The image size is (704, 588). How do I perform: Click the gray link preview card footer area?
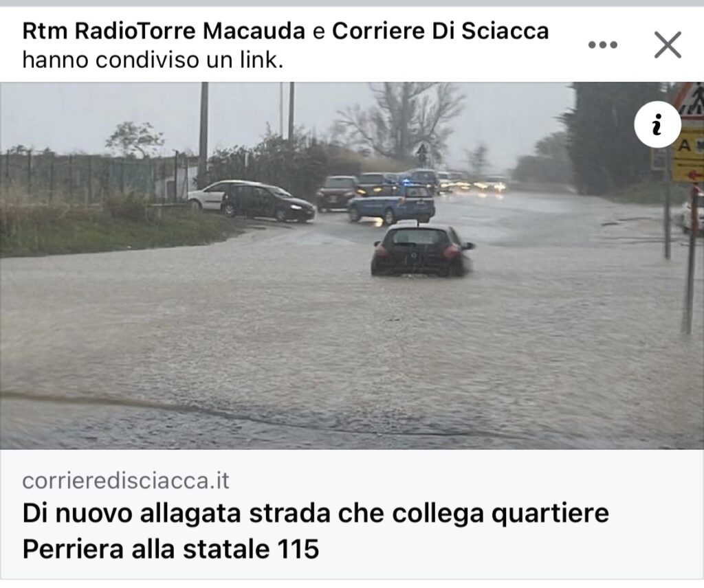coord(352,514)
